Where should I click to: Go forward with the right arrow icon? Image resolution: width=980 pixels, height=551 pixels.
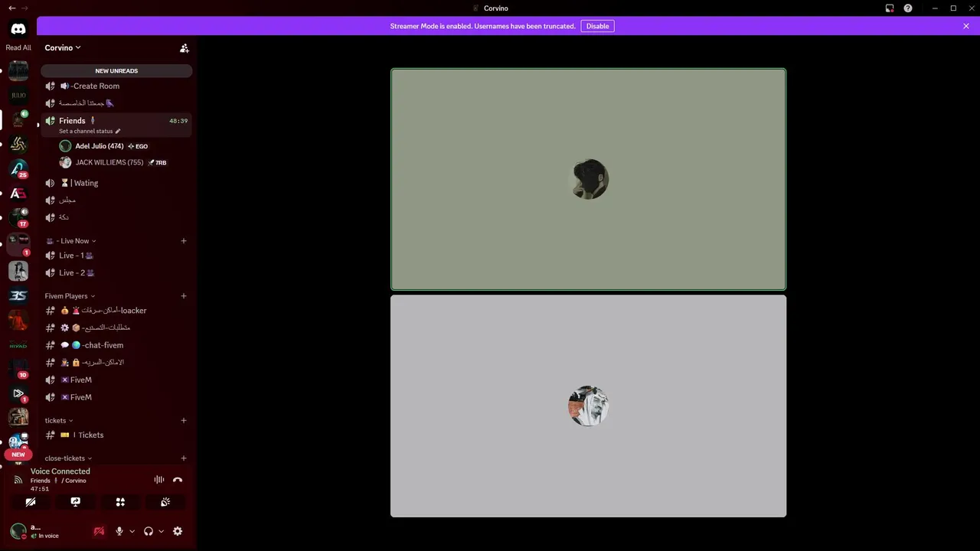coord(24,8)
